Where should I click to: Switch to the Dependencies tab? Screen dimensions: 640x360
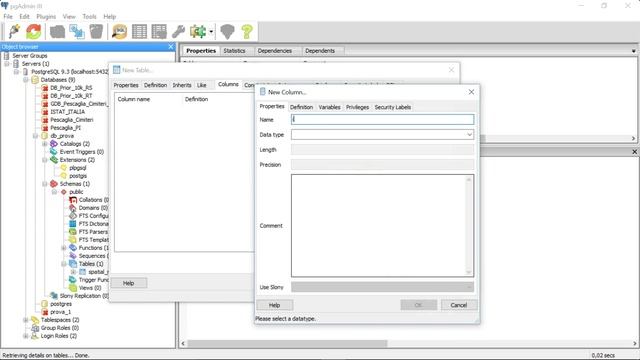pos(275,51)
